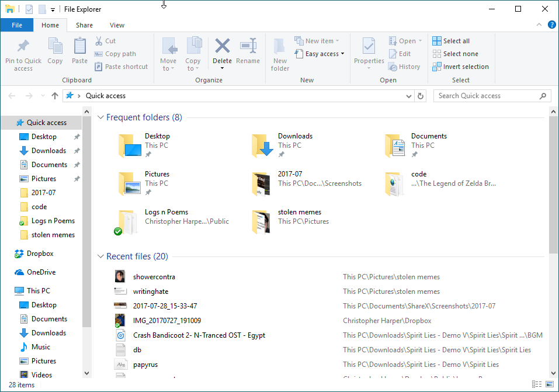Unpin Desktop via its sidebar pin icon
Image resolution: width=559 pixels, height=392 pixels.
[x=77, y=137]
